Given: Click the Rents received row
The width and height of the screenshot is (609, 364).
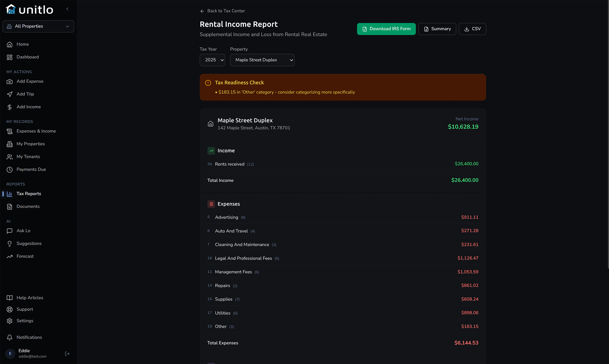Looking at the screenshot, I should (x=343, y=164).
